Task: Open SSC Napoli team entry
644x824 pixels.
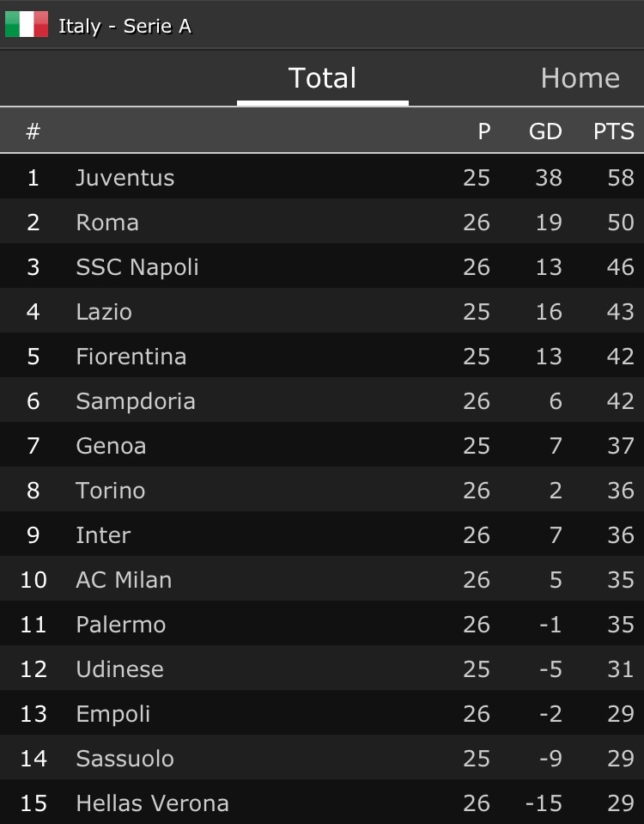Action: (x=137, y=267)
